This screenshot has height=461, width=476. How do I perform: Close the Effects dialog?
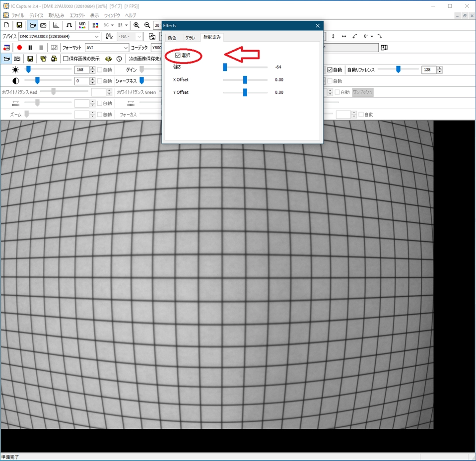(x=318, y=25)
